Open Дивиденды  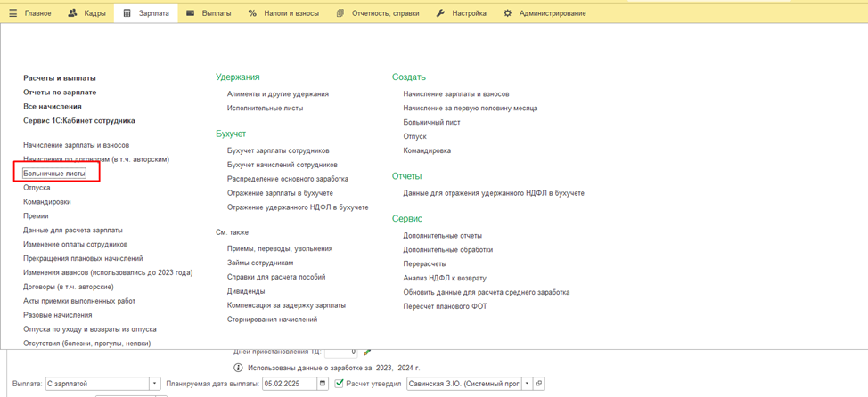click(x=246, y=291)
